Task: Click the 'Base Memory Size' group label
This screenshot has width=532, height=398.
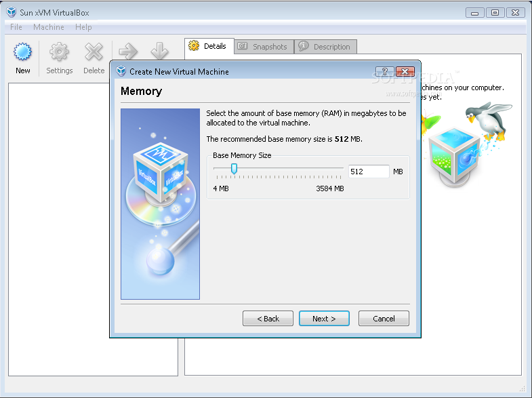Action: click(x=242, y=155)
